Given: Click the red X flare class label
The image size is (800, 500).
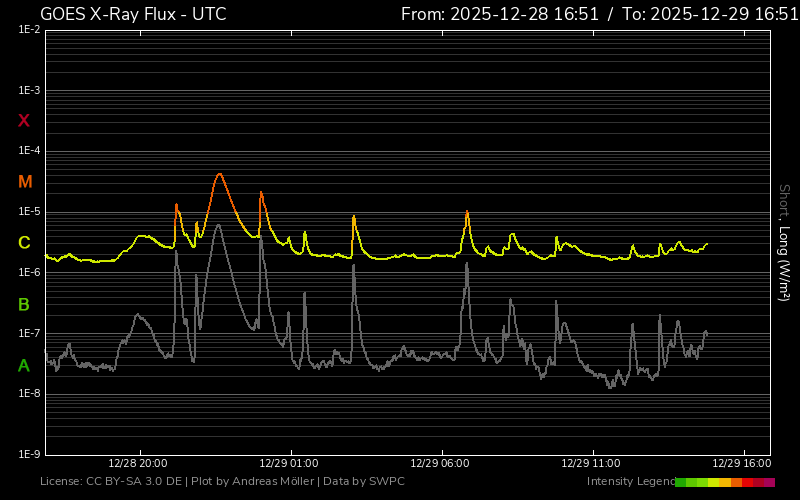Looking at the screenshot, I should click(x=24, y=121).
